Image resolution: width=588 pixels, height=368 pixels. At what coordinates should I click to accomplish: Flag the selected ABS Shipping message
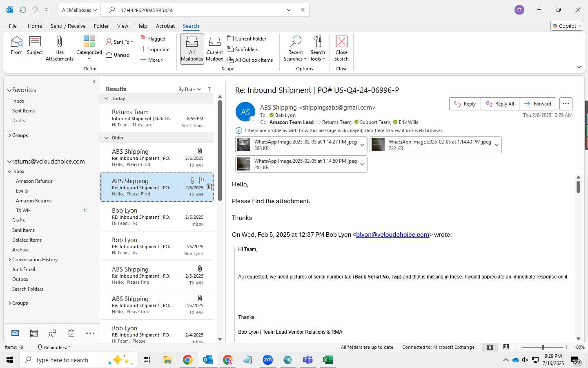point(201,180)
